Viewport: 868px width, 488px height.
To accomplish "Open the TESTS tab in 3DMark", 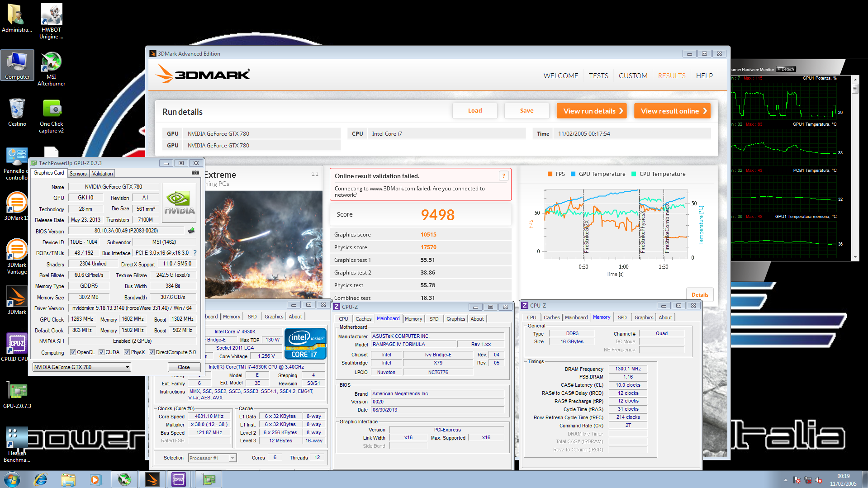I will click(x=598, y=76).
